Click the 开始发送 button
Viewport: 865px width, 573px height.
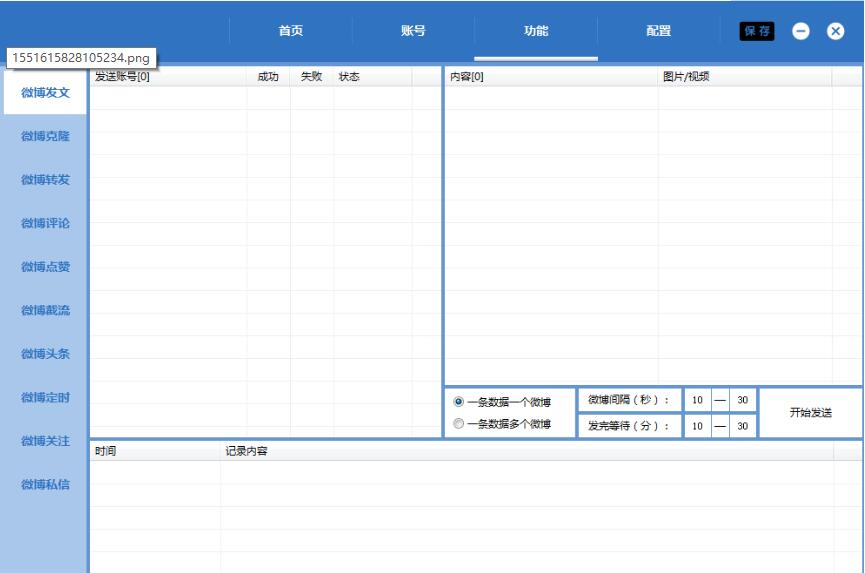pos(810,413)
